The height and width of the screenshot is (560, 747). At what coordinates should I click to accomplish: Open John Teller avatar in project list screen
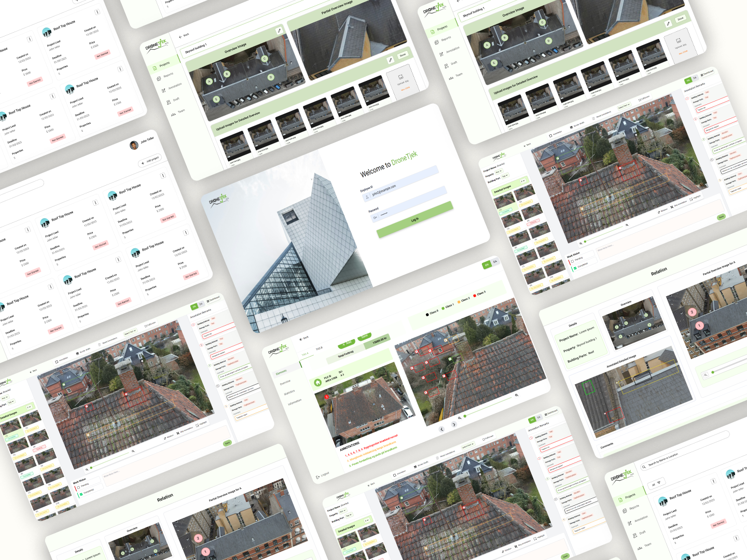(x=134, y=145)
